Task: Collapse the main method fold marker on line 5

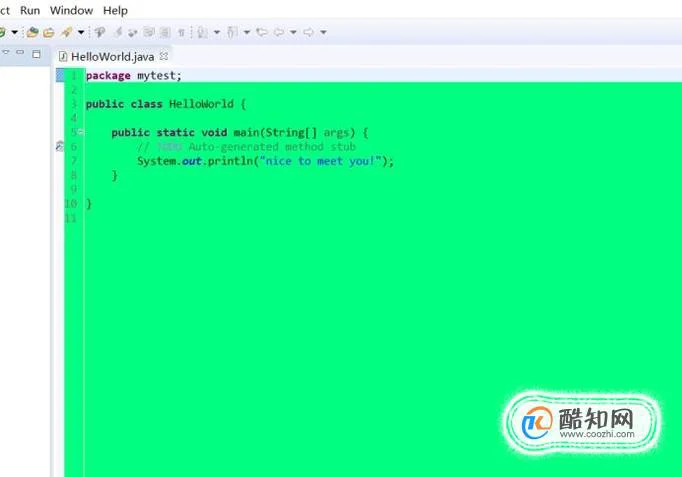Action: click(x=81, y=132)
